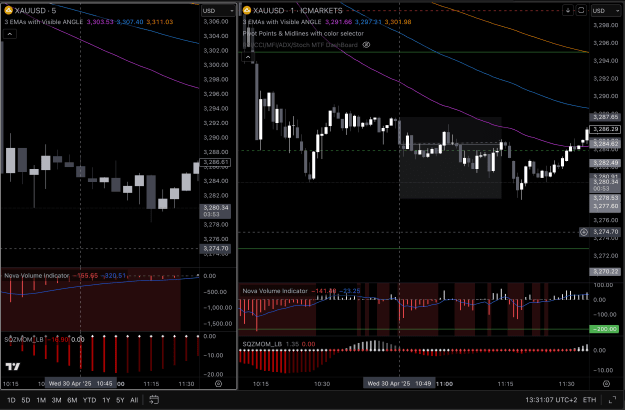Screen dimensions: 625x410
Task: Select the 5D date range
Action: pos(26,400)
